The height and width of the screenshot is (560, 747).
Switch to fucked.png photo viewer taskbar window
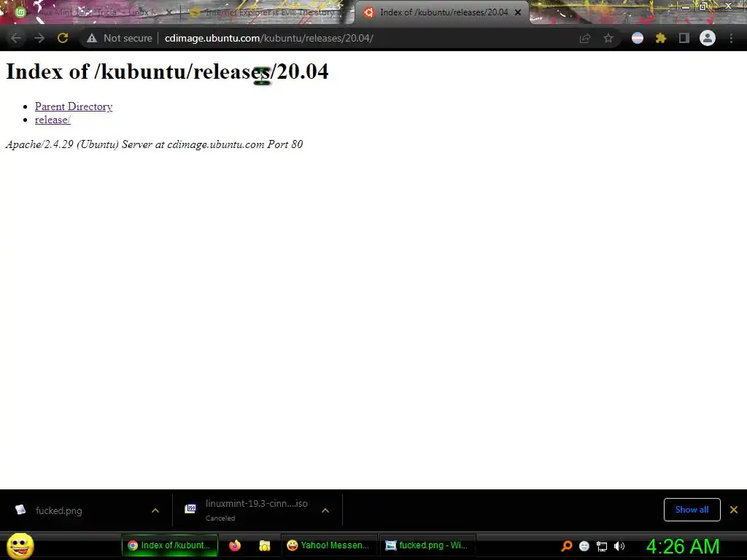click(x=427, y=545)
